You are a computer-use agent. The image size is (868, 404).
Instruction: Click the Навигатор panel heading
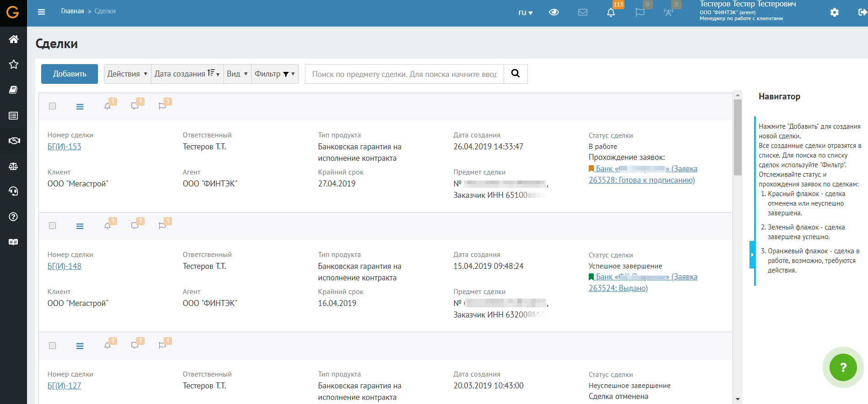pos(779,97)
